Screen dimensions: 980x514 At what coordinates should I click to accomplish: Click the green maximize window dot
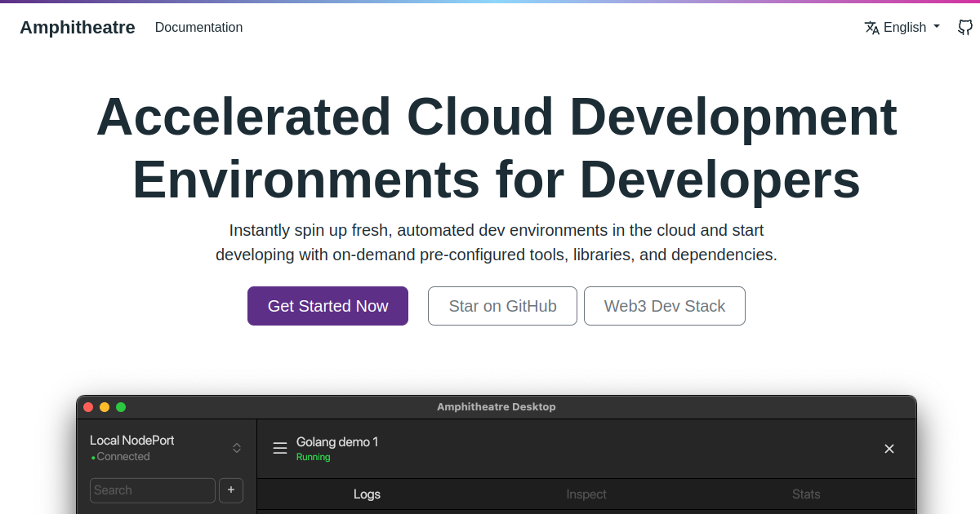point(121,407)
